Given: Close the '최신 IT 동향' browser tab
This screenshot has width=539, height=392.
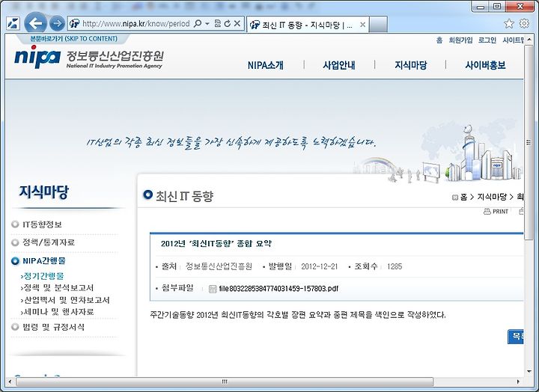Looking at the screenshot, I should 362,25.
